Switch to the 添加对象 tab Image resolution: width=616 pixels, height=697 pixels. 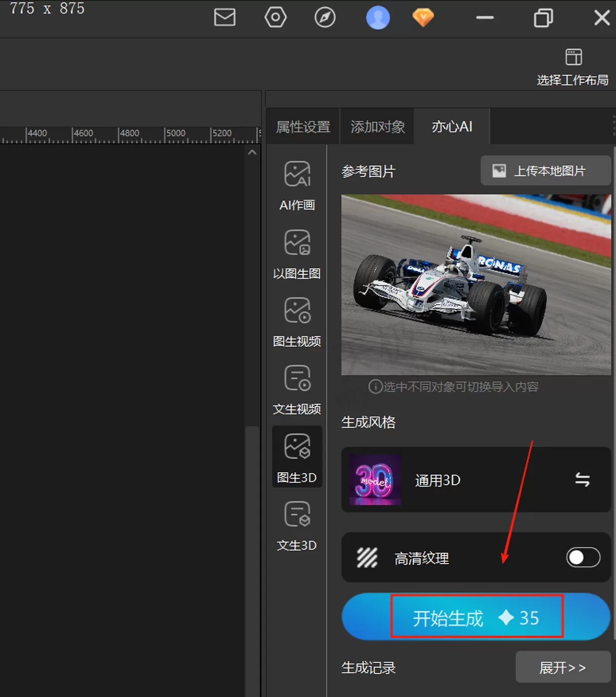coord(378,126)
